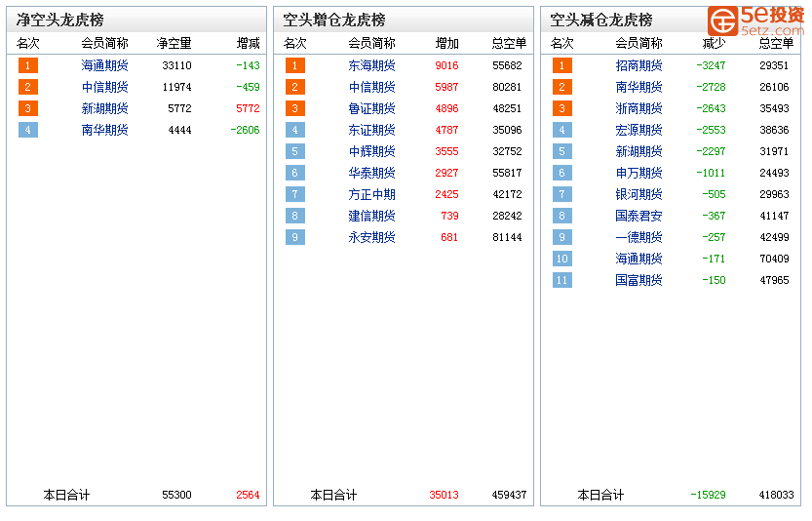The width and height of the screenshot is (812, 521).
Task: Click 宏源期货 member link
Action: pyautogui.click(x=638, y=130)
